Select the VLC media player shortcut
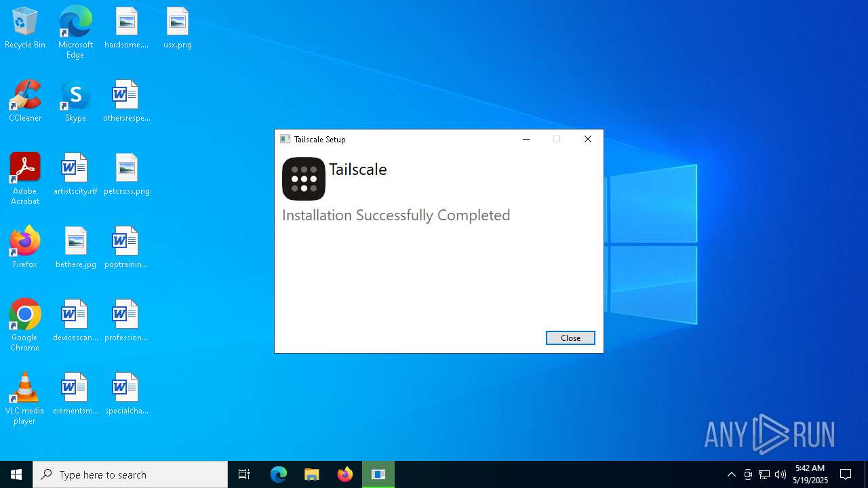Screen dimensions: 868x488 pyautogui.click(x=25, y=399)
